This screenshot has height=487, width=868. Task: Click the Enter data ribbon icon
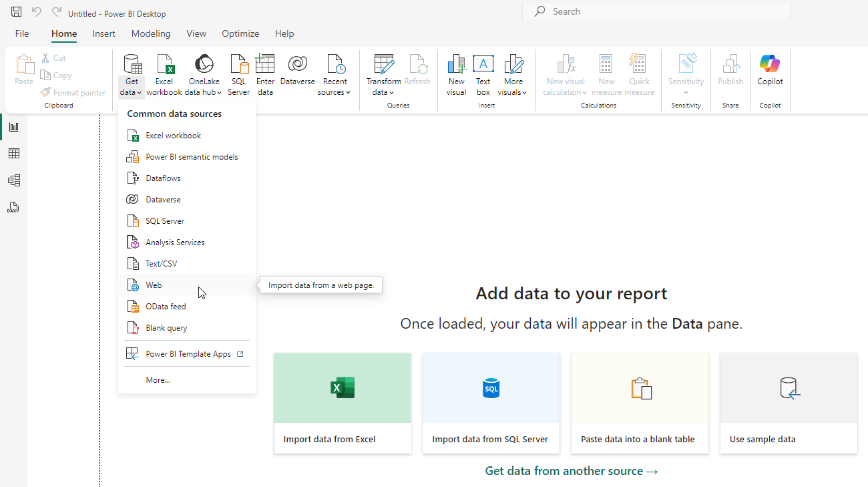[265, 75]
